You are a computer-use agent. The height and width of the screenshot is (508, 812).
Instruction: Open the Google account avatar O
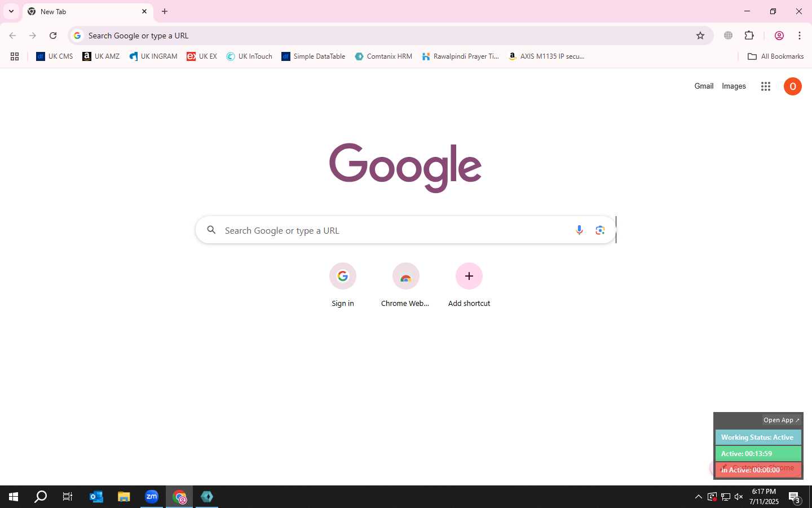792,86
